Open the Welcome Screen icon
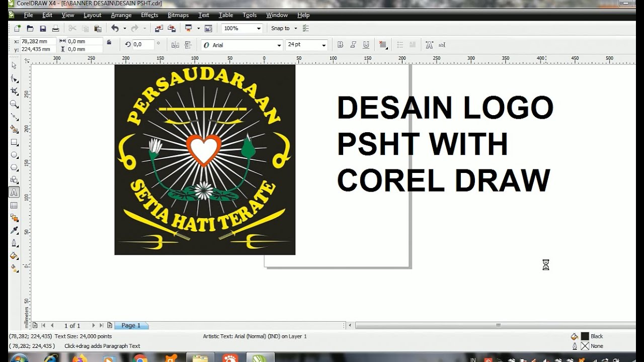Screen dimensions: 644x362 point(208,29)
